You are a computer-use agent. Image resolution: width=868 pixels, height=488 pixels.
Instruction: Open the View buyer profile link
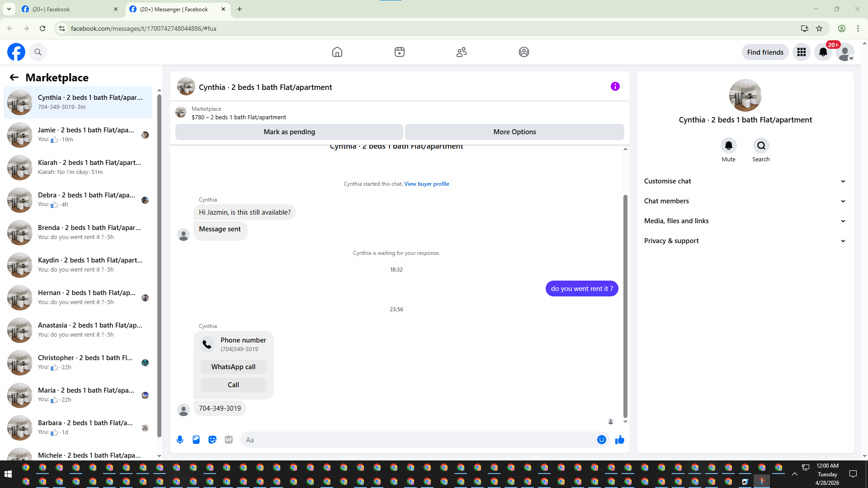tap(427, 184)
